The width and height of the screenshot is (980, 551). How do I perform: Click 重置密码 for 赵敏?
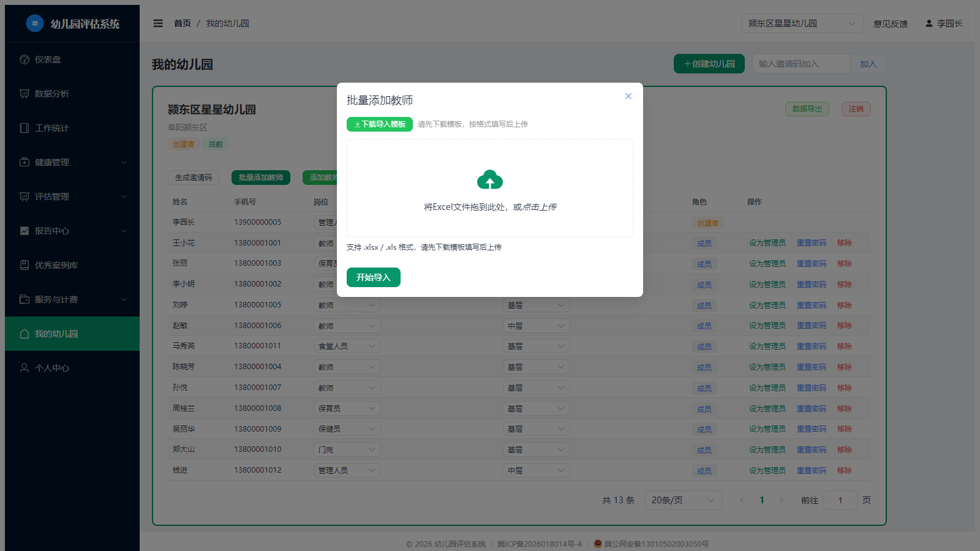812,326
